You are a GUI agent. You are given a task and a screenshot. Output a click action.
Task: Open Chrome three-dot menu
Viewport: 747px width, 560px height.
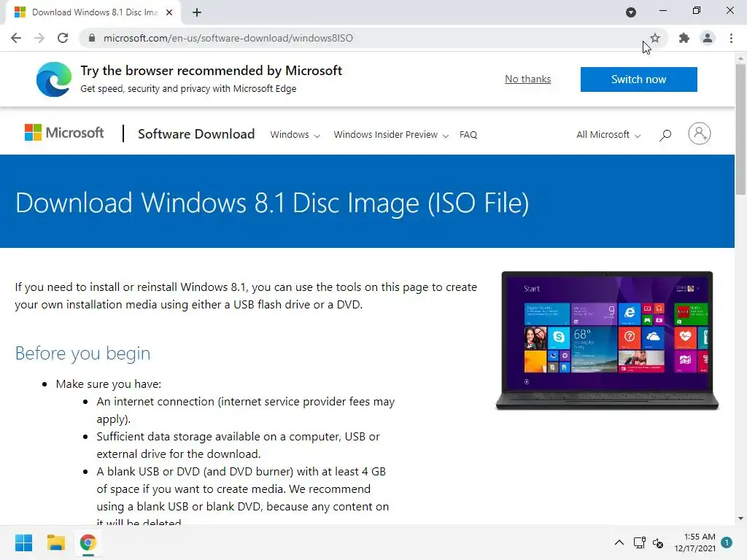(731, 38)
